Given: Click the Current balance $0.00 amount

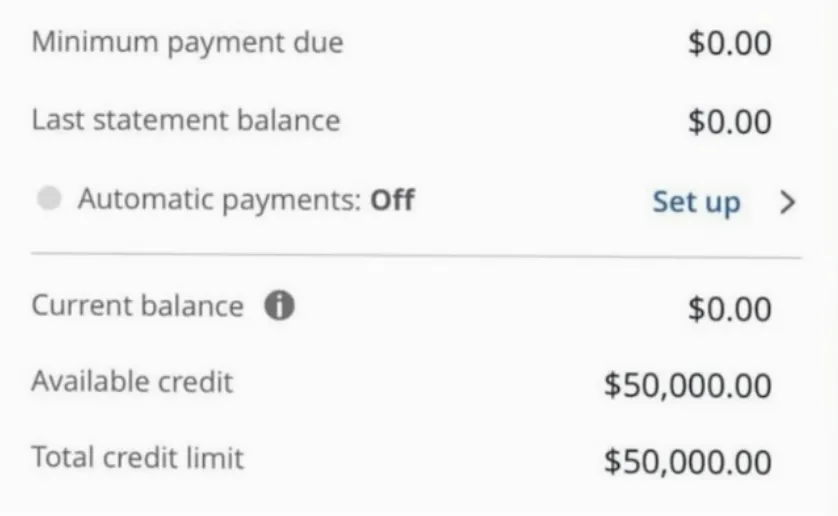Looking at the screenshot, I should [730, 309].
